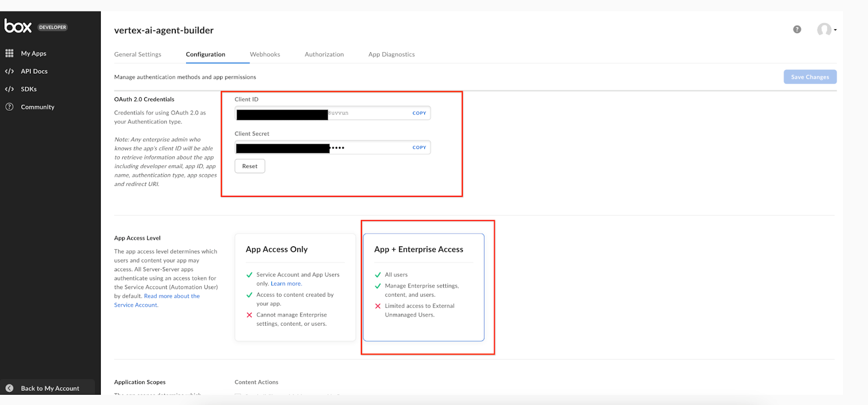Follow the Learn more link
Screen dimensions: 868x405
coord(286,284)
